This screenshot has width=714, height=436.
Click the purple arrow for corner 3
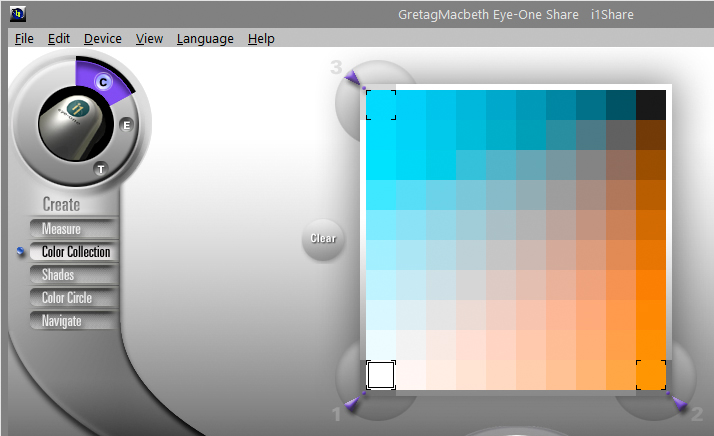[x=353, y=77]
